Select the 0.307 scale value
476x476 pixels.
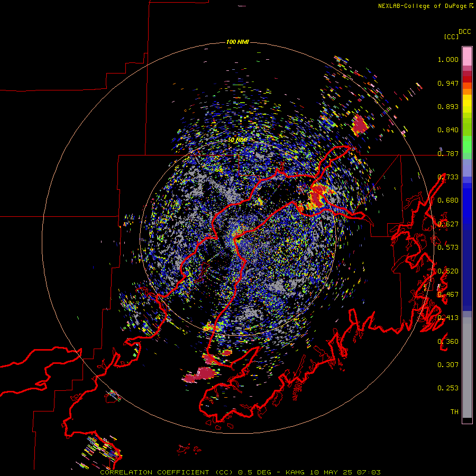tap(448, 364)
